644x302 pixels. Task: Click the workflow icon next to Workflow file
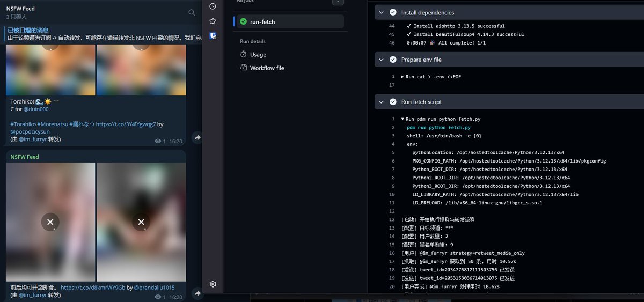click(x=243, y=68)
